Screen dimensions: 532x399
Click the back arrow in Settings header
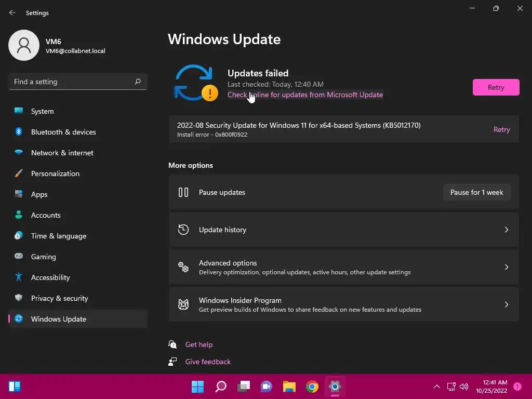(12, 12)
